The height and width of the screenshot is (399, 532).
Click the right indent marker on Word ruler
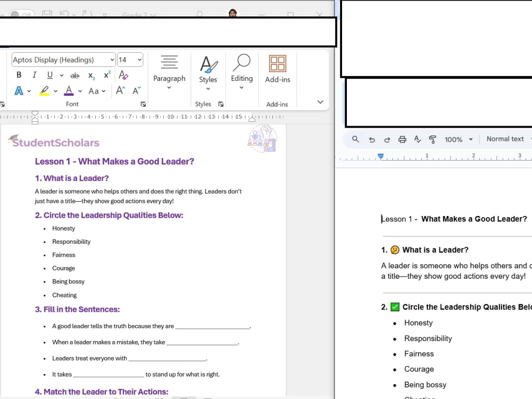click(252, 119)
